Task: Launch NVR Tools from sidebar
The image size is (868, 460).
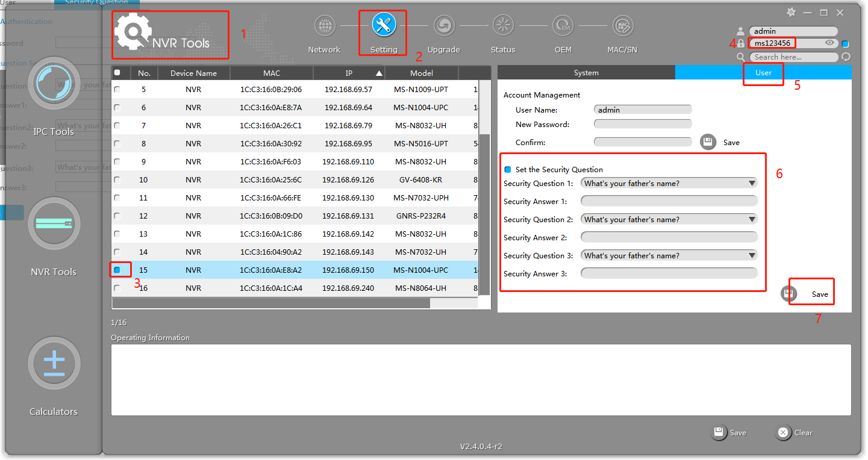Action: (54, 224)
